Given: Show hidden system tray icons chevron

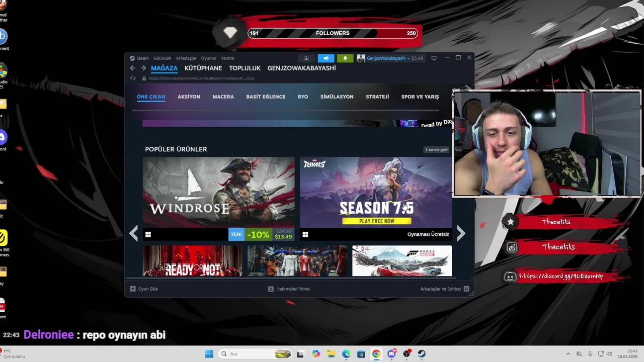Looking at the screenshot, I should (568, 354).
